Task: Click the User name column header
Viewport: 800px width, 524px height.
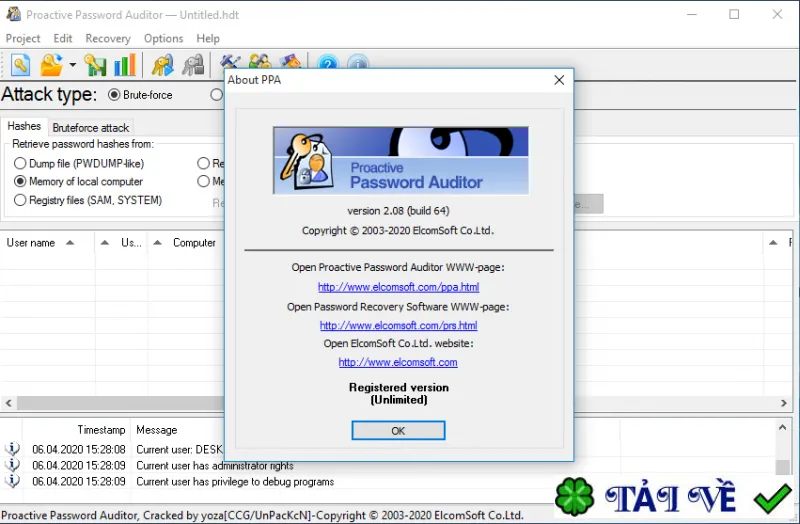Action: click(x=31, y=243)
